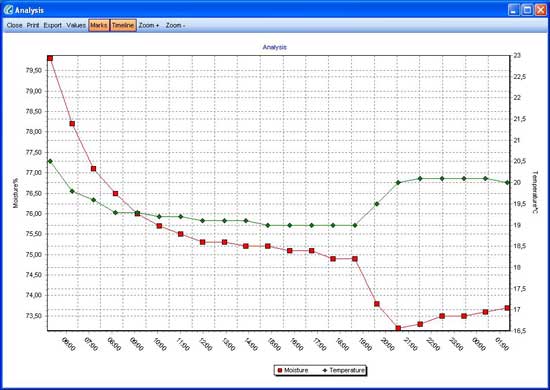550x390 pixels.
Task: Click the last moisture marker at right edge
Action: tap(507, 308)
